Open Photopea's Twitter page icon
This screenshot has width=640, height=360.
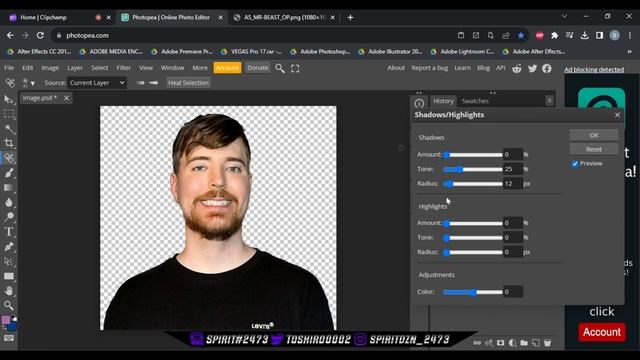click(532, 68)
